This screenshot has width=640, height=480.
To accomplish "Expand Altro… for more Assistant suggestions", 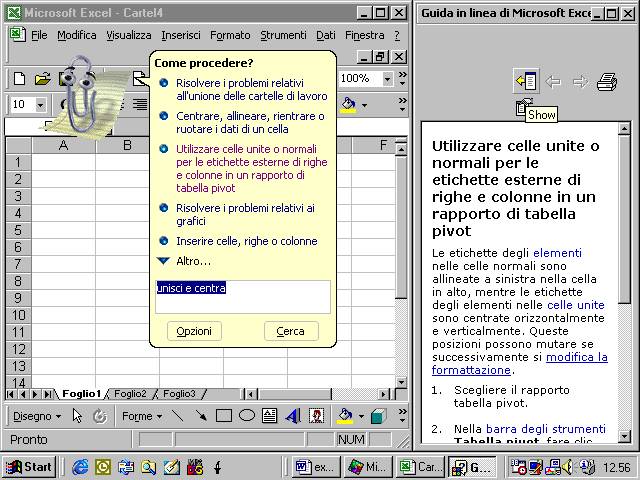I will (184, 261).
